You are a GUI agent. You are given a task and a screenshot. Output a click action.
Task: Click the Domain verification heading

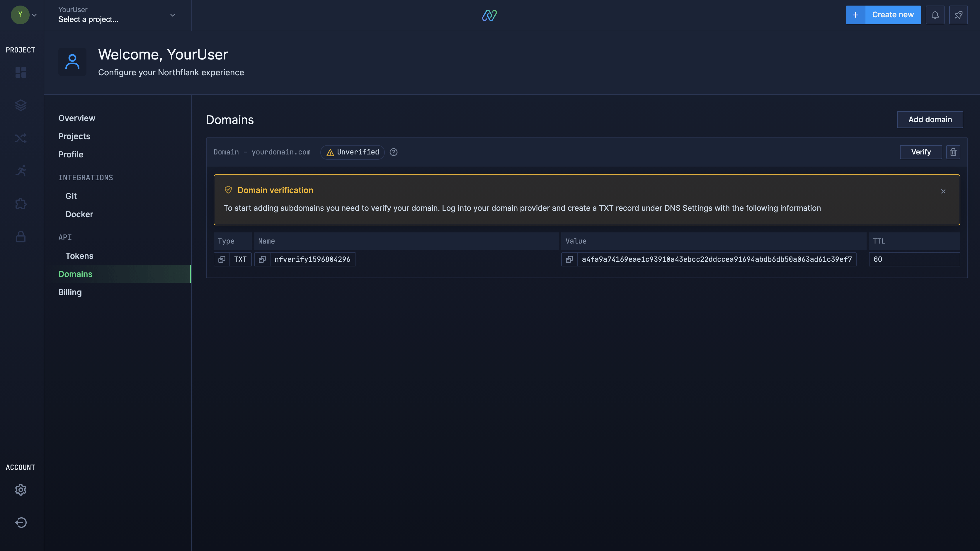[x=275, y=190]
